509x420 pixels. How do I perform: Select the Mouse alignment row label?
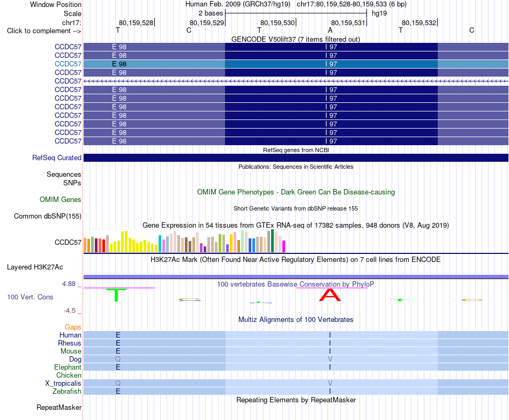pyautogui.click(x=71, y=351)
